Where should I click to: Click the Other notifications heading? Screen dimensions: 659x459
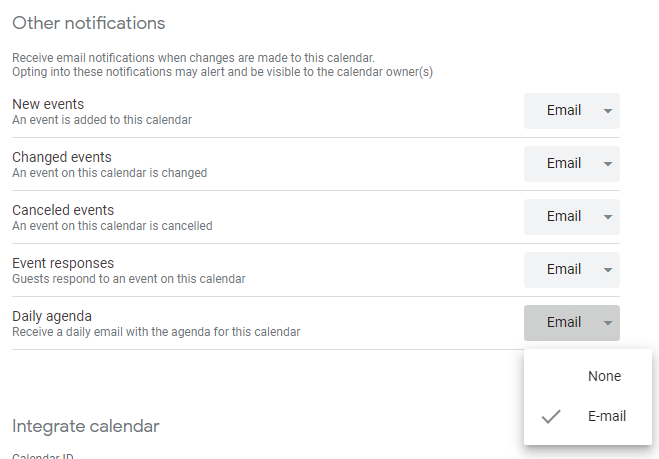88,23
